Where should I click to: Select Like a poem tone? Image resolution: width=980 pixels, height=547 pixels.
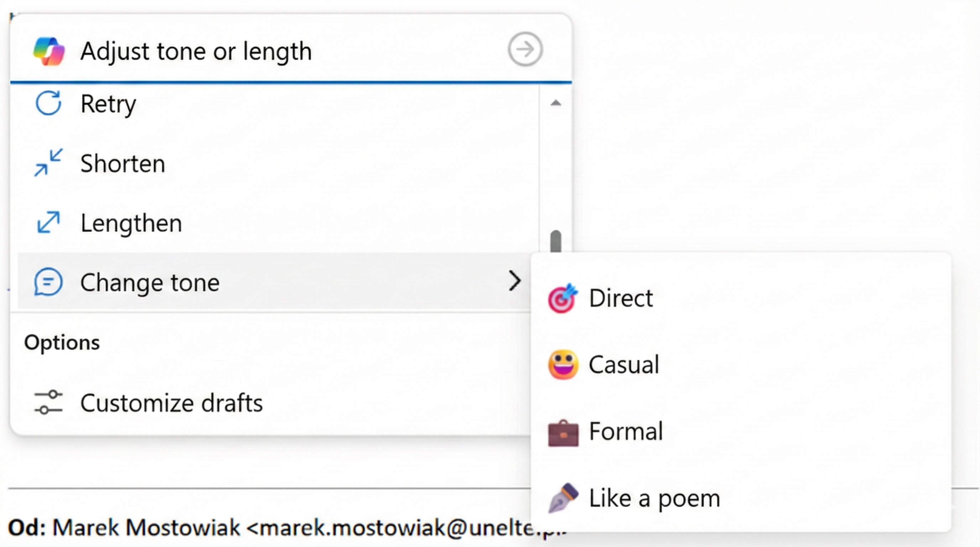point(655,498)
